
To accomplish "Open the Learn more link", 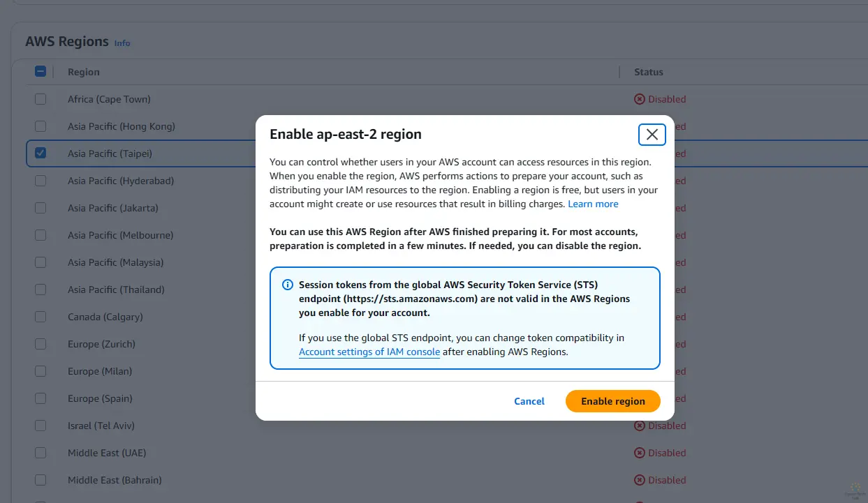I will 593,204.
